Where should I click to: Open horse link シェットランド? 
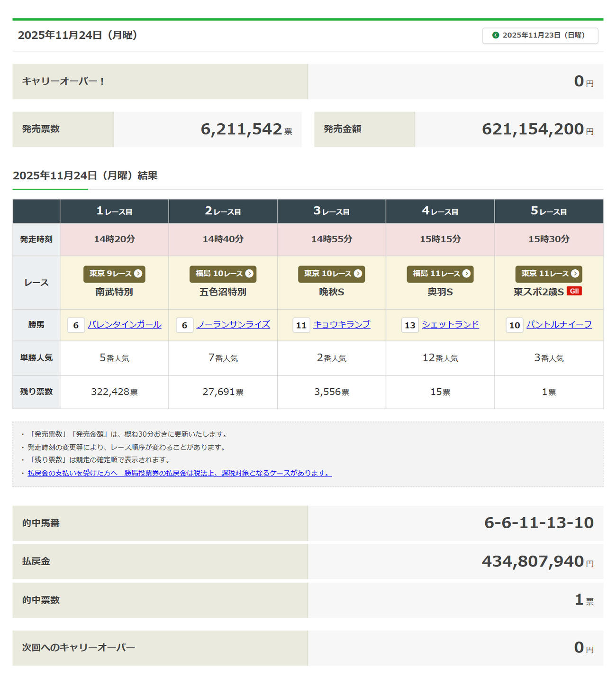(x=451, y=325)
